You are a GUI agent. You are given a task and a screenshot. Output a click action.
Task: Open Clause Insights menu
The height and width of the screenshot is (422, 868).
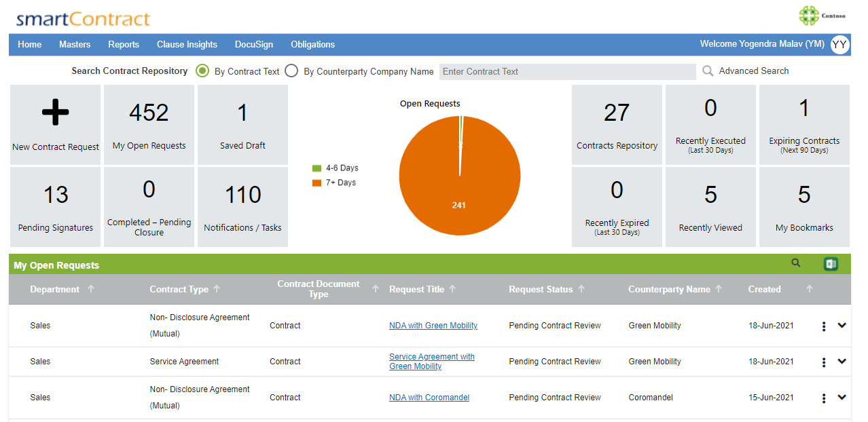(187, 45)
